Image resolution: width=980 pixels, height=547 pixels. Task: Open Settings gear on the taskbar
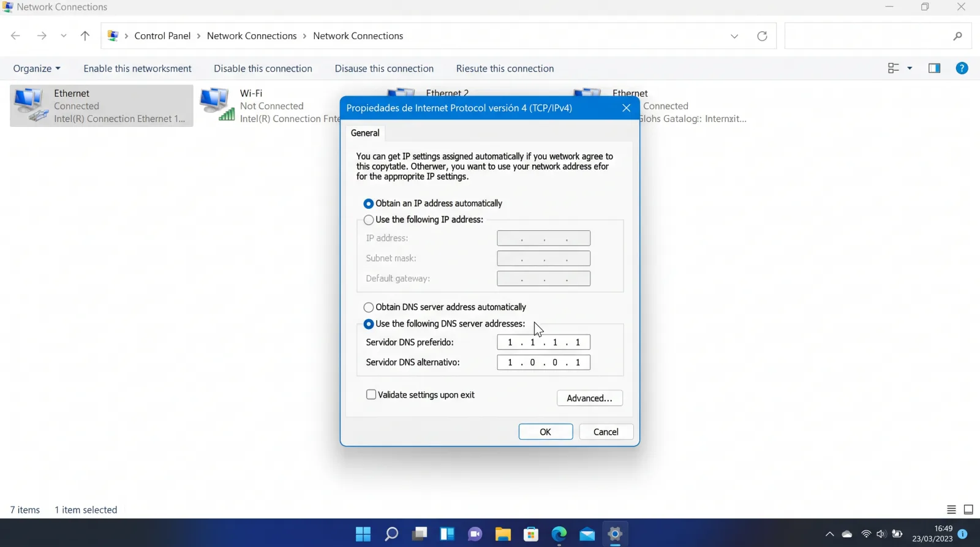(x=615, y=534)
